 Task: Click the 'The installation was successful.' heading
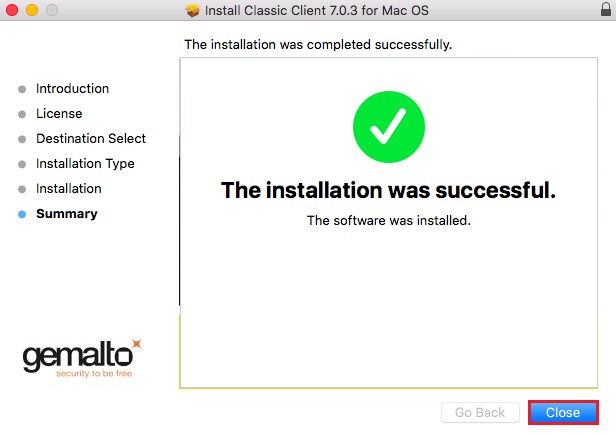pos(389,190)
